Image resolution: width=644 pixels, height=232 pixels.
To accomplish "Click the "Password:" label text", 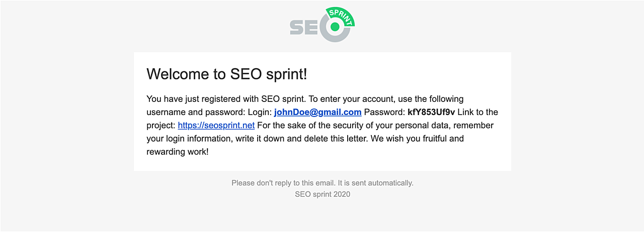I will [384, 112].
